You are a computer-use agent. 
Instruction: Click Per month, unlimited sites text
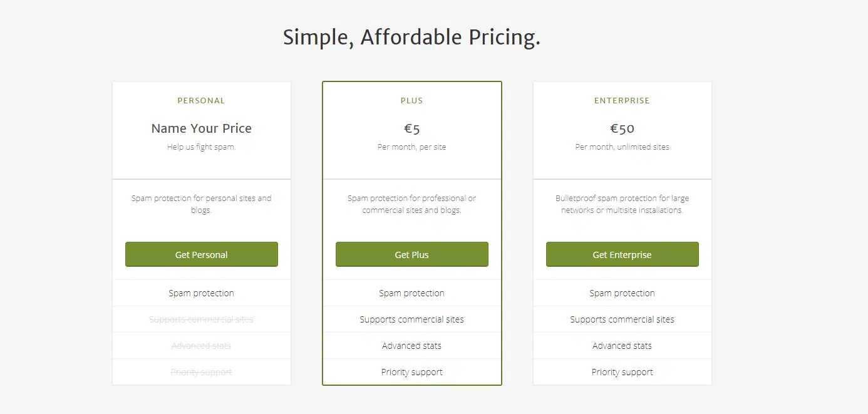[x=622, y=147]
